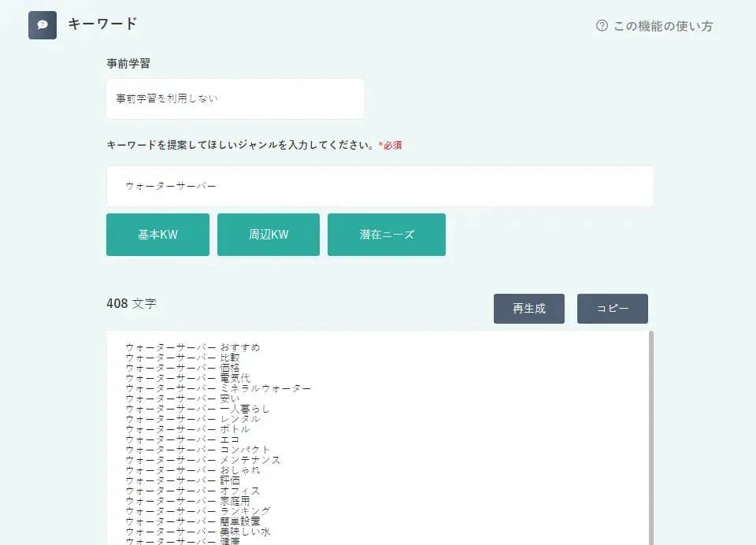This screenshot has width=756, height=545.
Task: Click the line ウォーターサーバー エコ
Action: 183,439
